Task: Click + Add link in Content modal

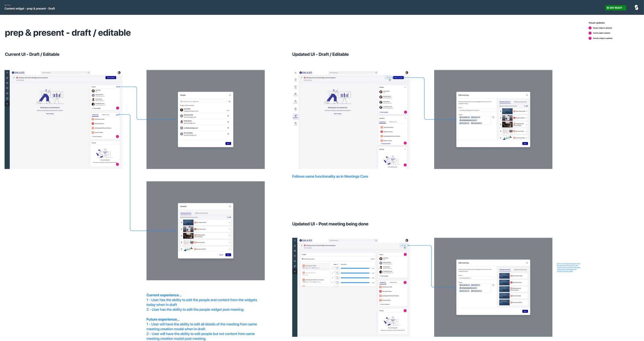Action: [229, 217]
